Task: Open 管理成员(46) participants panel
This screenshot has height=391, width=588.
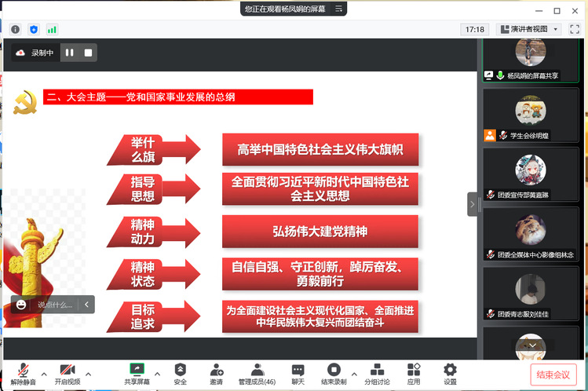Action: tap(257, 375)
